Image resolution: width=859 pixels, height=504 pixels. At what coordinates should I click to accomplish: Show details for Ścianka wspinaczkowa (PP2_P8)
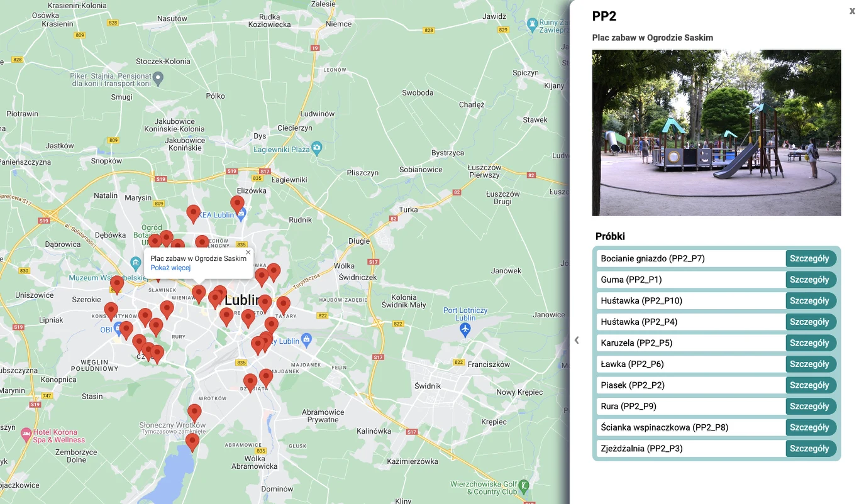tap(810, 427)
